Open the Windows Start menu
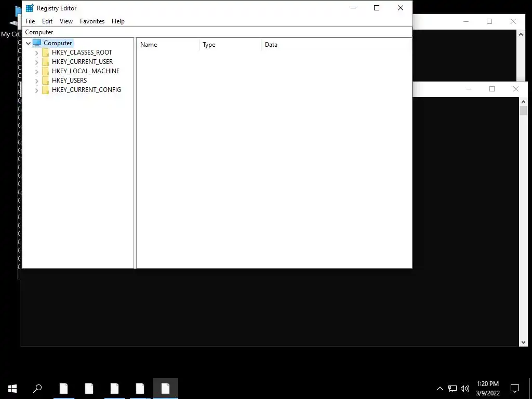This screenshot has width=532, height=399. (12, 389)
